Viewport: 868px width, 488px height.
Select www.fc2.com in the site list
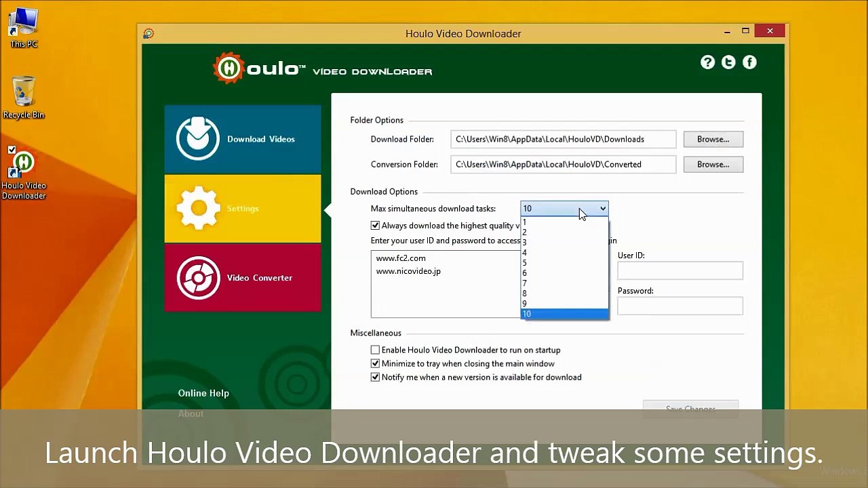[x=401, y=258]
